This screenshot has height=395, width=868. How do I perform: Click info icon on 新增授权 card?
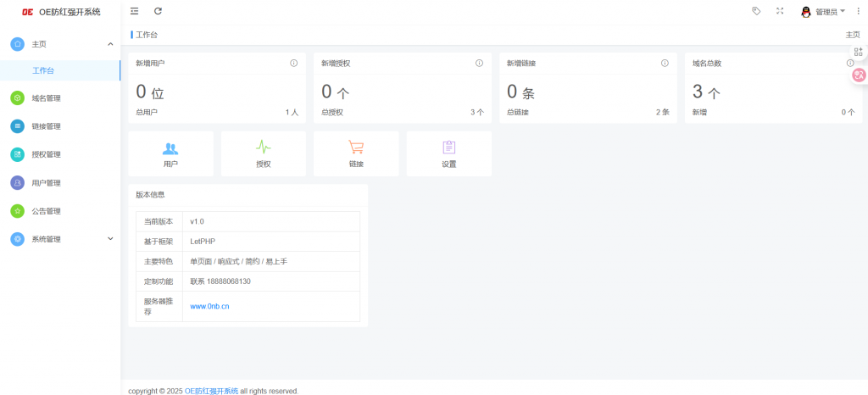click(x=480, y=63)
